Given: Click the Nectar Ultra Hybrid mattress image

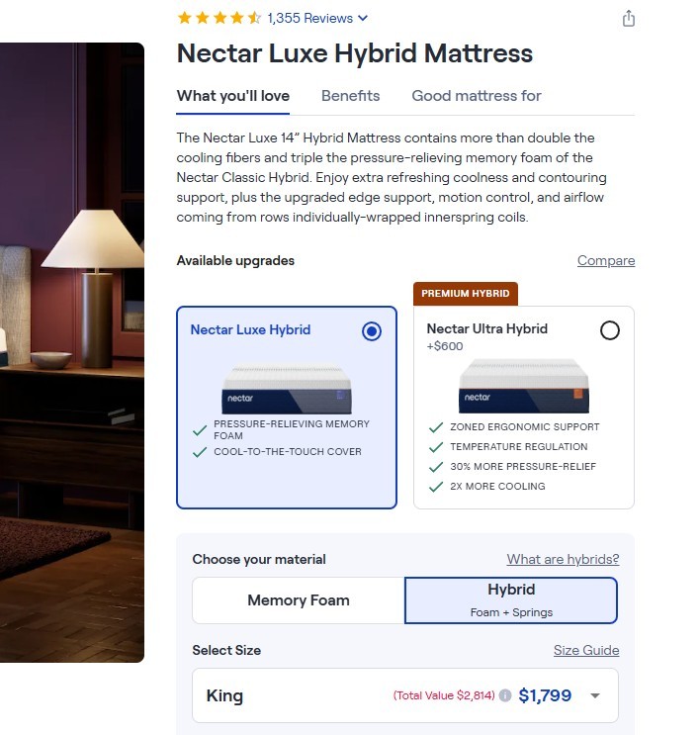Looking at the screenshot, I should coord(524,386).
